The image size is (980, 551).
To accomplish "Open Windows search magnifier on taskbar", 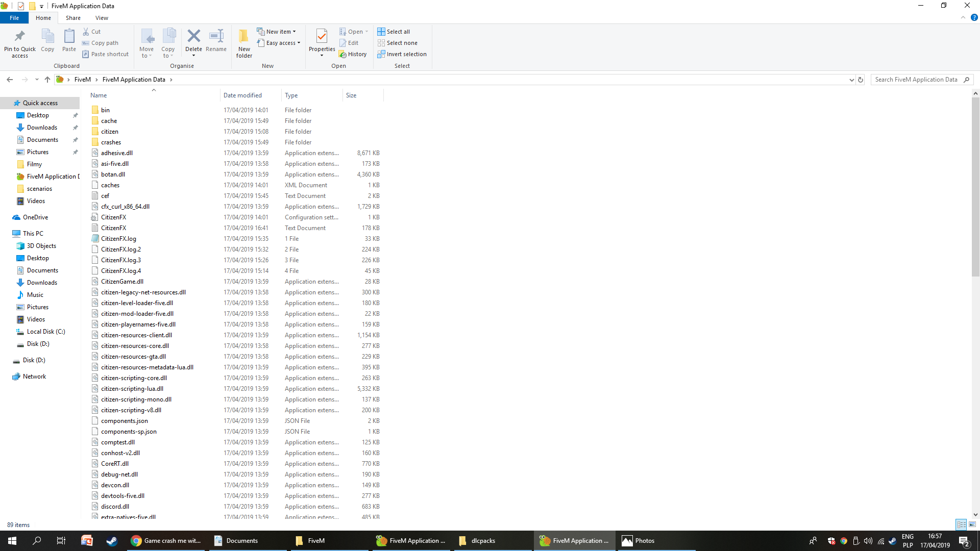I will click(37, 541).
